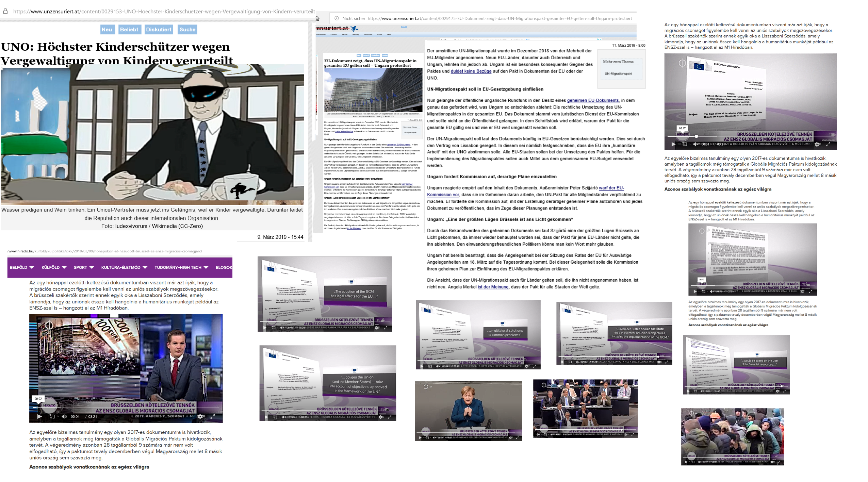Unmute the European Commission document video
The image size is (868, 482).
tap(695, 144)
